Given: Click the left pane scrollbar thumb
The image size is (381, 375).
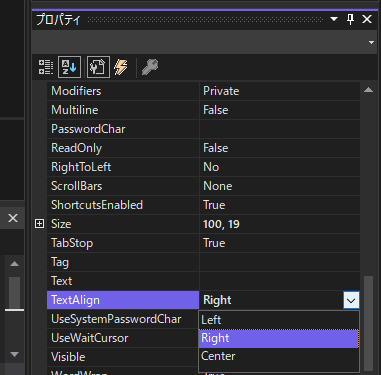Looking at the screenshot, I should point(14,292).
